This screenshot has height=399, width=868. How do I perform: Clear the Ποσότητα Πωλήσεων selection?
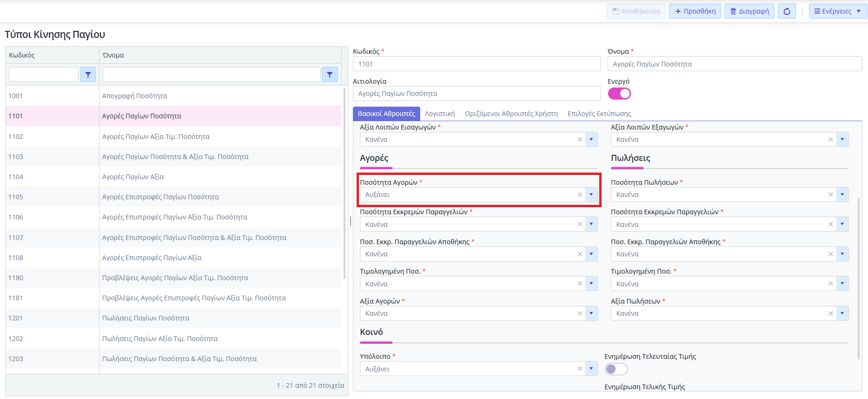click(831, 195)
